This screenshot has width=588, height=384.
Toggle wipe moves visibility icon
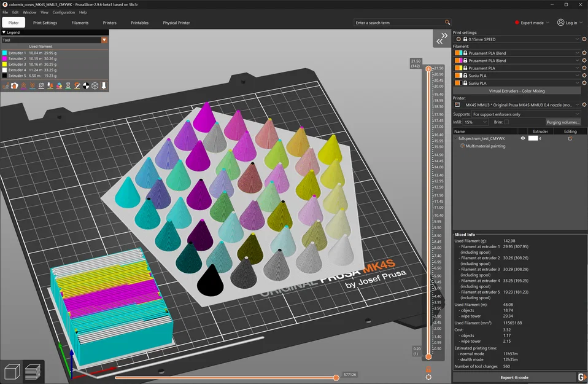(15, 86)
